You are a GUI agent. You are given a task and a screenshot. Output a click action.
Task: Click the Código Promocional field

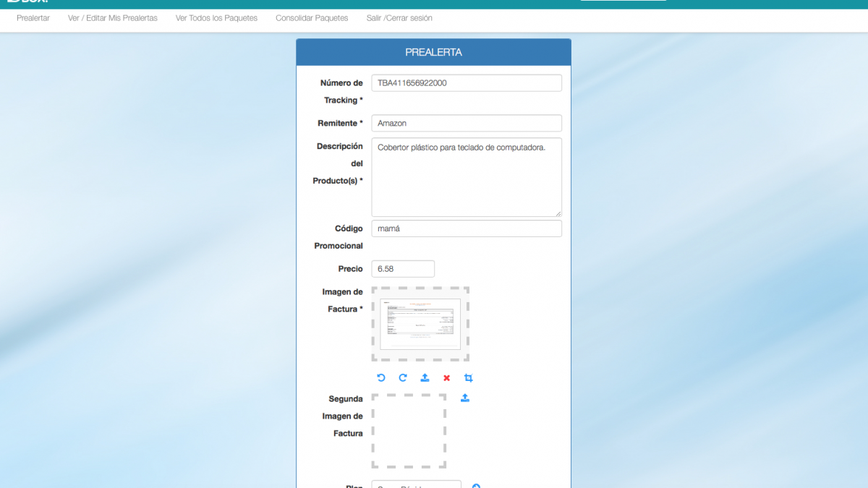[467, 228]
